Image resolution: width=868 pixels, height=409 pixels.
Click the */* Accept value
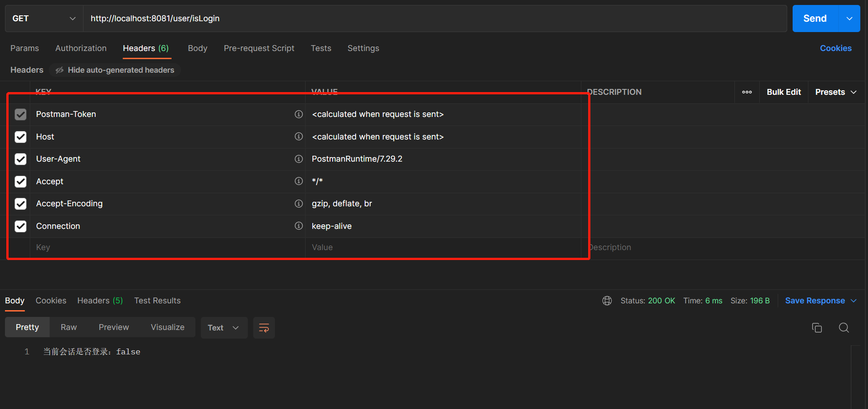(x=317, y=181)
